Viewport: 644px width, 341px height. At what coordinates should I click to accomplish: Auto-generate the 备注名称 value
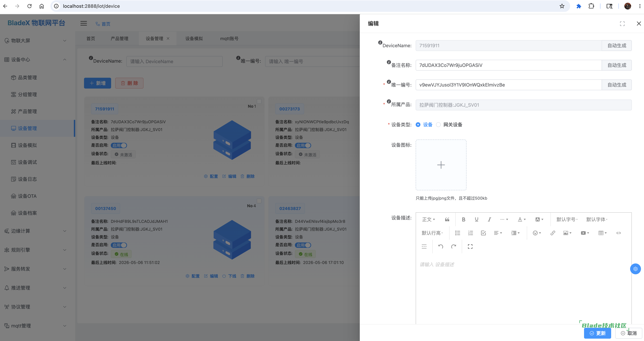point(617,65)
